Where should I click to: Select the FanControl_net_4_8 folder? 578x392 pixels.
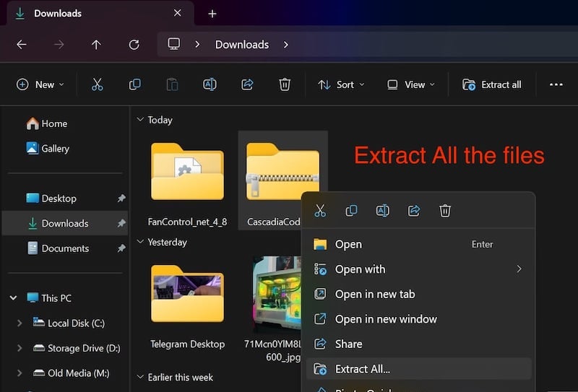click(187, 180)
